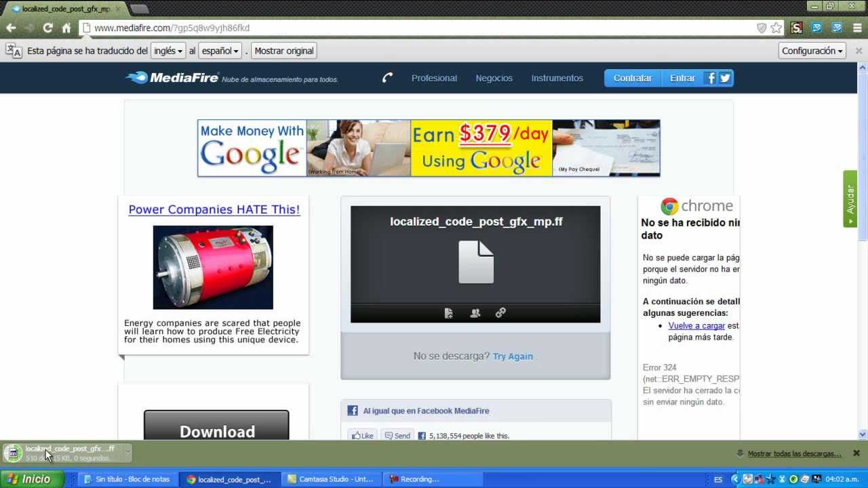Screen dimensions: 868x488
Task: Open Power Companies HATE This link
Action: pos(214,209)
